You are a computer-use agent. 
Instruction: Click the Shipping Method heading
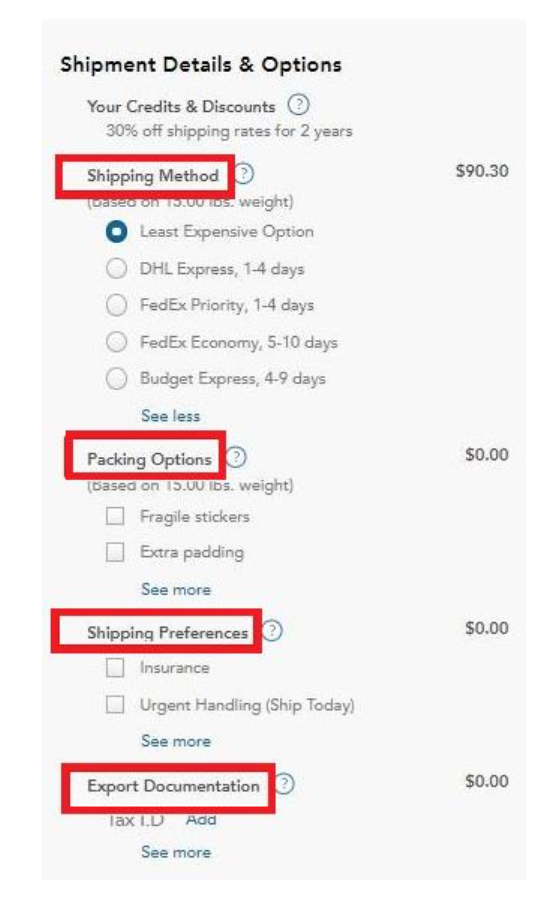[152, 175]
